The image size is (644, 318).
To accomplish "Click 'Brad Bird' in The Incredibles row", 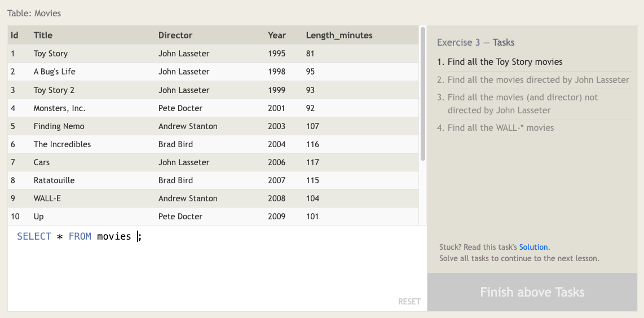I will coord(175,144).
